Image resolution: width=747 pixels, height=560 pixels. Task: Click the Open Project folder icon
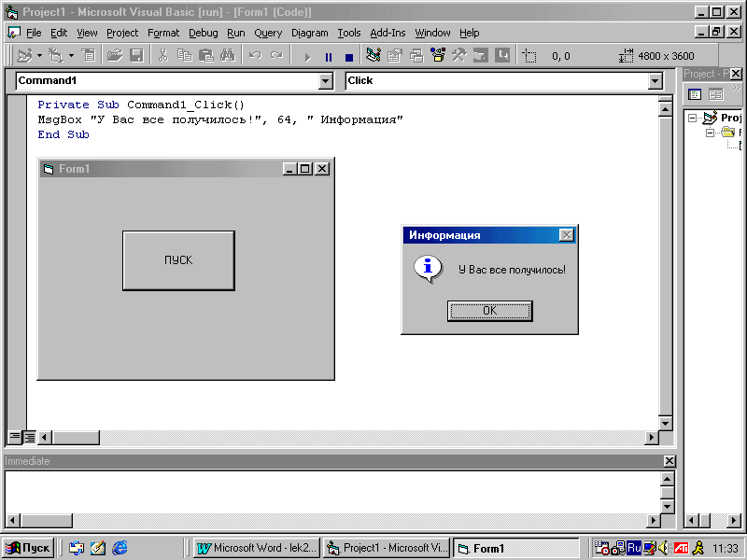point(115,56)
